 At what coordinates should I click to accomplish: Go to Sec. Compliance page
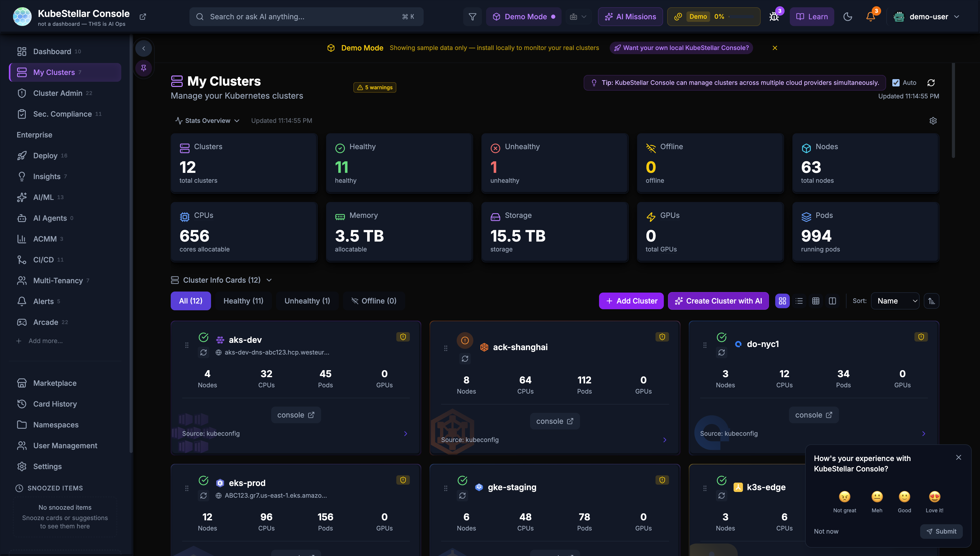65,114
